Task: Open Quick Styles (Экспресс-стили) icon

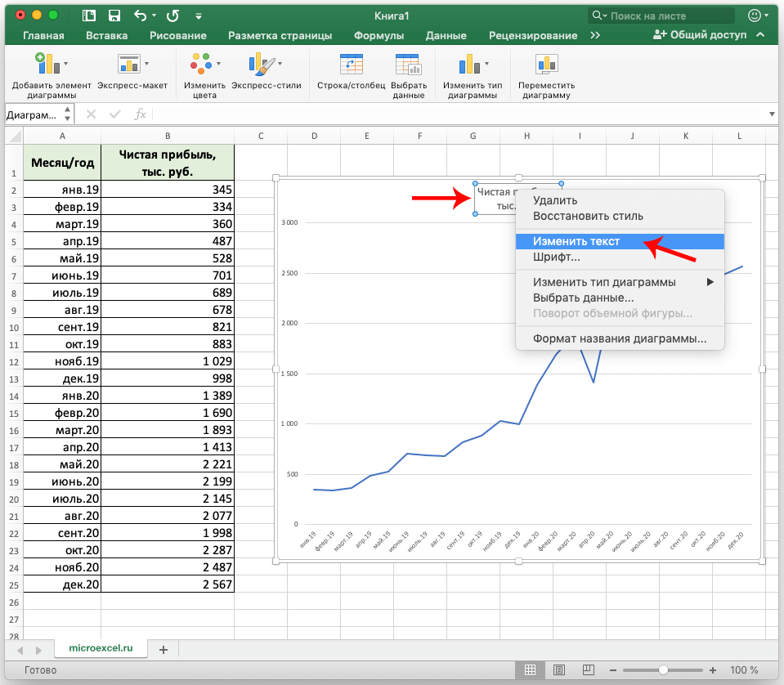Action: [x=262, y=64]
